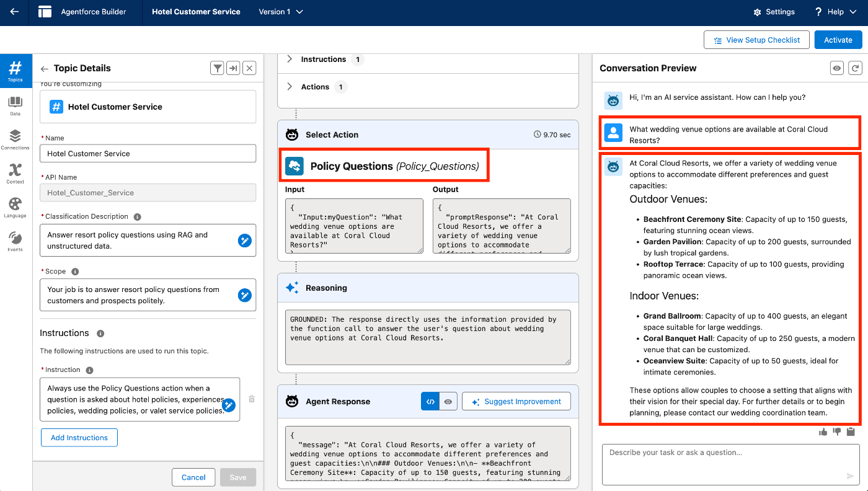Click the Policy Questions action title
Screen dimensions: 868x491
tap(394, 166)
